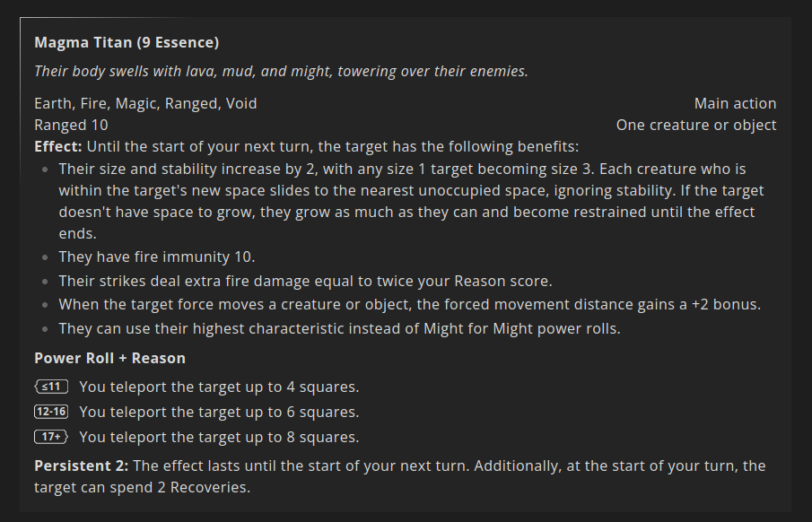This screenshot has width=812, height=522.
Task: Click the ability keywords line starting with Earth
Action: (145, 103)
